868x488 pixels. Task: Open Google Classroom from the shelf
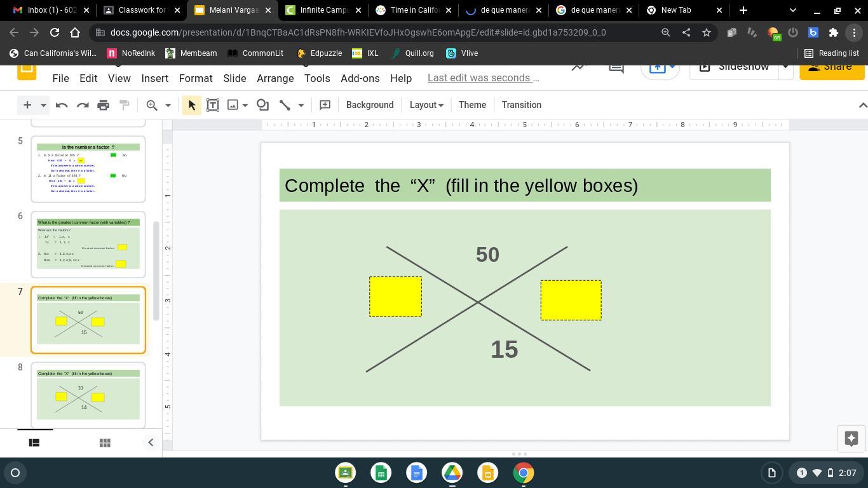(x=346, y=473)
